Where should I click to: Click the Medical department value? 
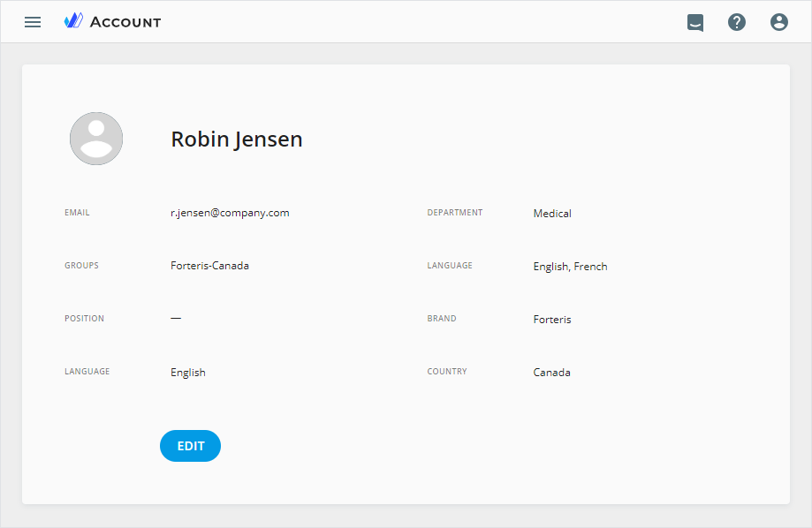(552, 214)
